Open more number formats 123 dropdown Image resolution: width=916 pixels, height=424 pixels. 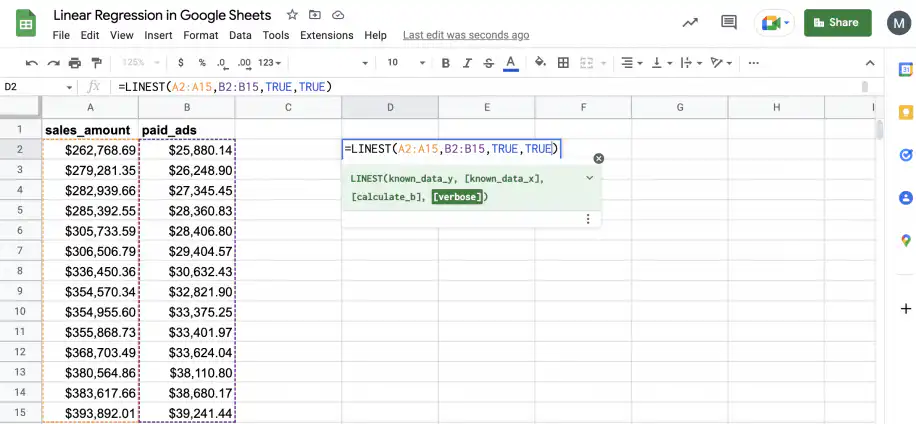pos(269,62)
